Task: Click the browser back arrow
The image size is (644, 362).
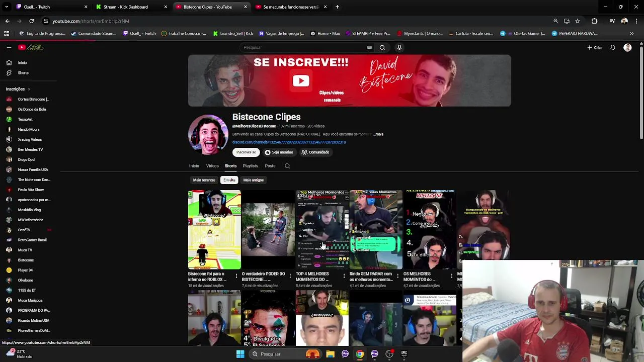Action: (x=7, y=21)
